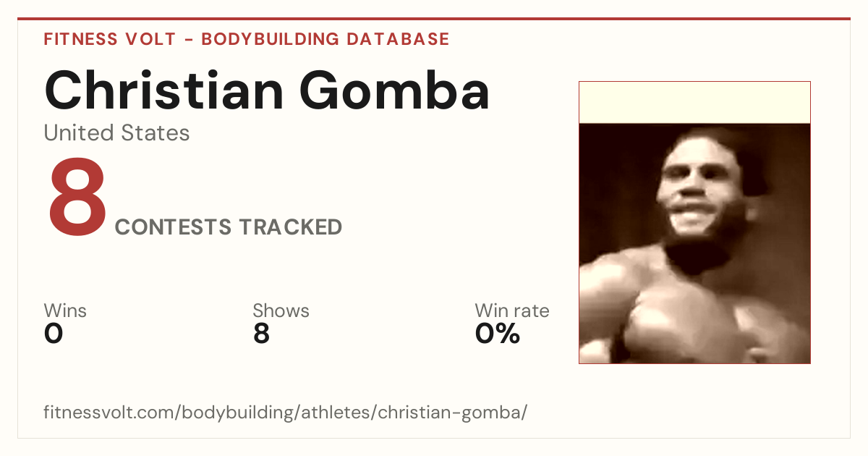Click the christian-gomba part of the URL
Image resolution: width=868 pixels, height=456 pixels.
449,413
